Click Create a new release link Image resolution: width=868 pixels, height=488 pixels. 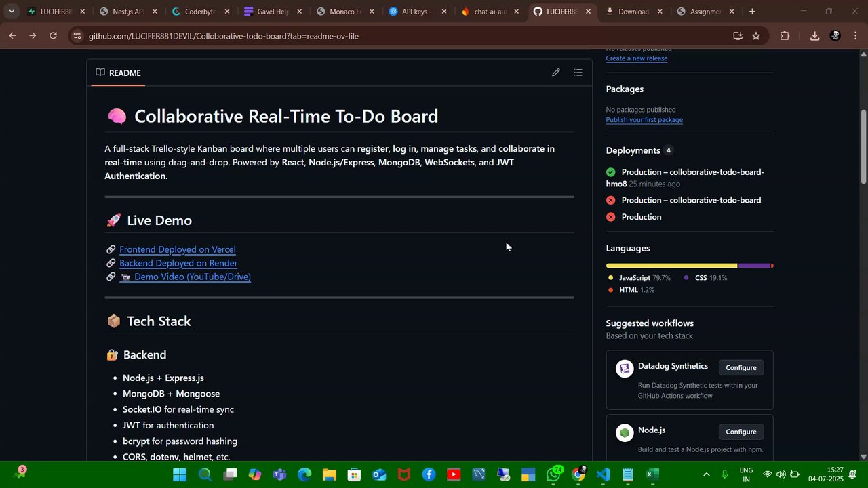pos(637,58)
